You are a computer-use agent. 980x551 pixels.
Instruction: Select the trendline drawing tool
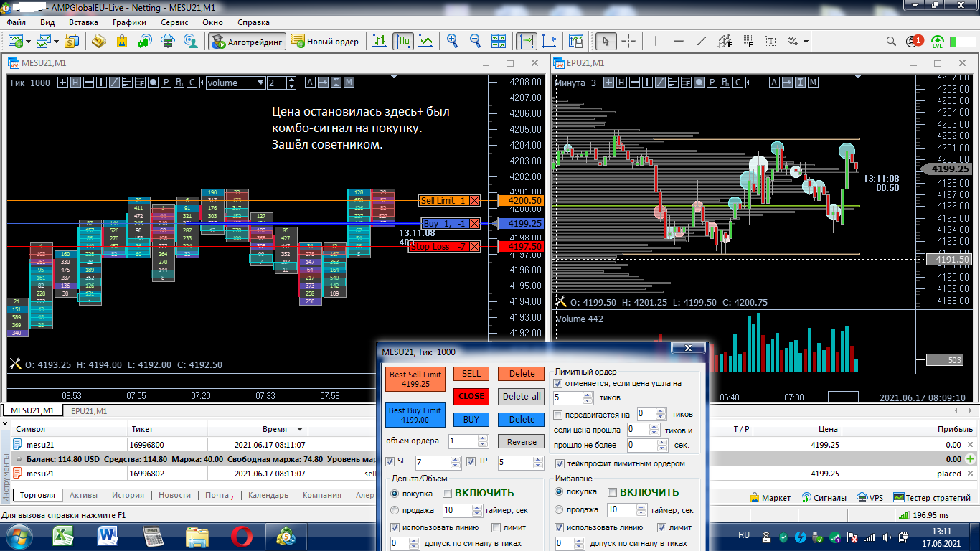click(x=702, y=41)
